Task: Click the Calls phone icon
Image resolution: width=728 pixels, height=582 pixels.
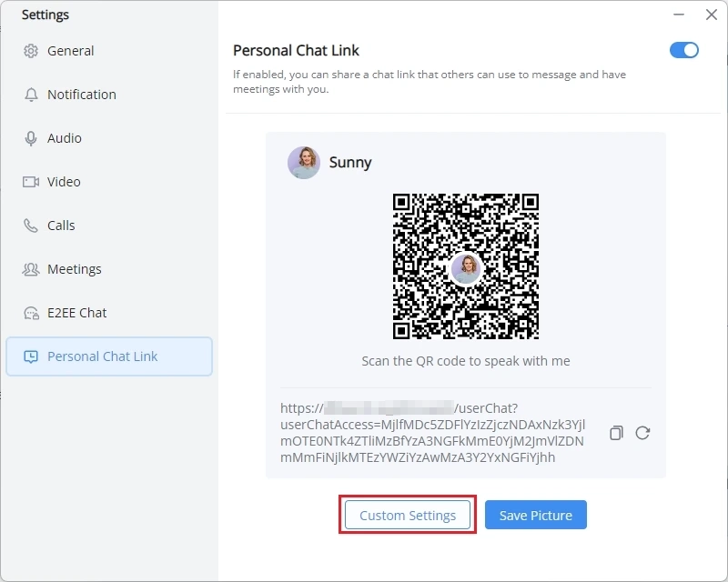Action: coord(31,226)
